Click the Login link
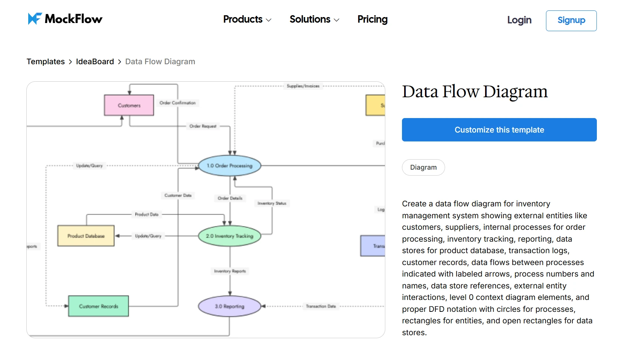644x356 pixels. [519, 20]
